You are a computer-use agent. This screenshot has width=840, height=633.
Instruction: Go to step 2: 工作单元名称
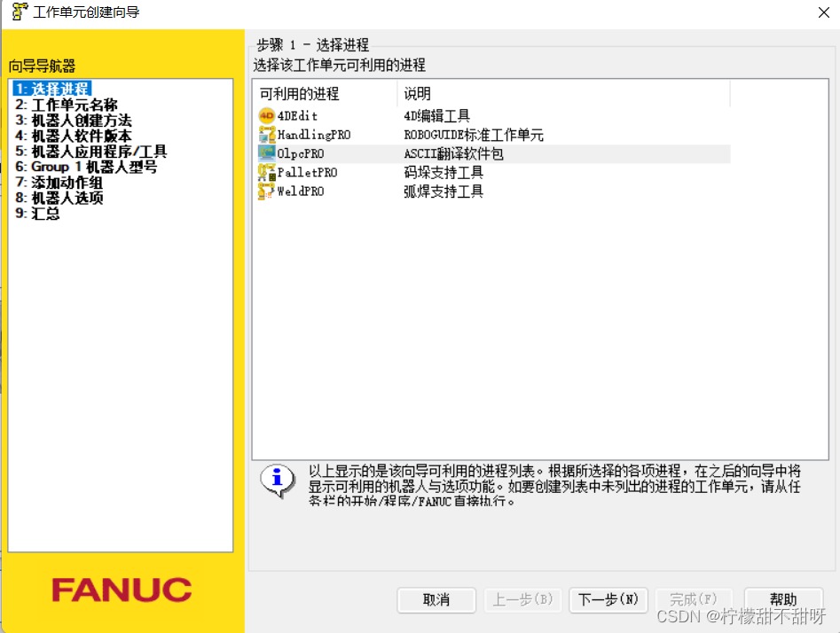67,105
